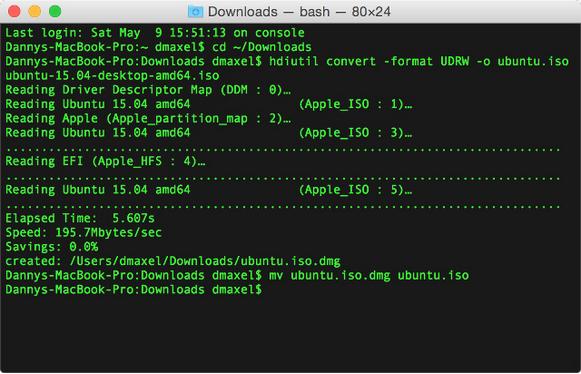Click 'created: /Users/dmaxel/Downloads/ubuntu.iso.dmg' line
The height and width of the screenshot is (374, 581).
click(173, 261)
